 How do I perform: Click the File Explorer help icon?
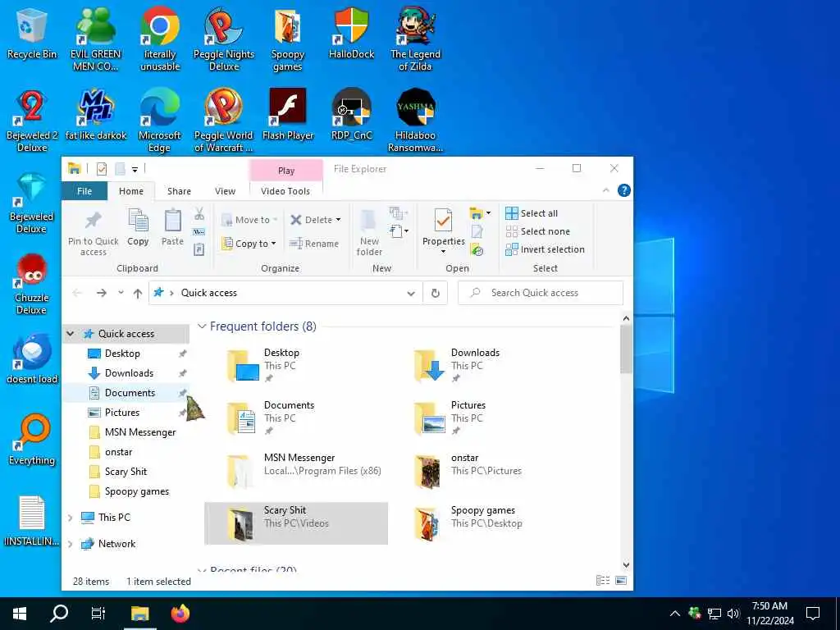623,190
